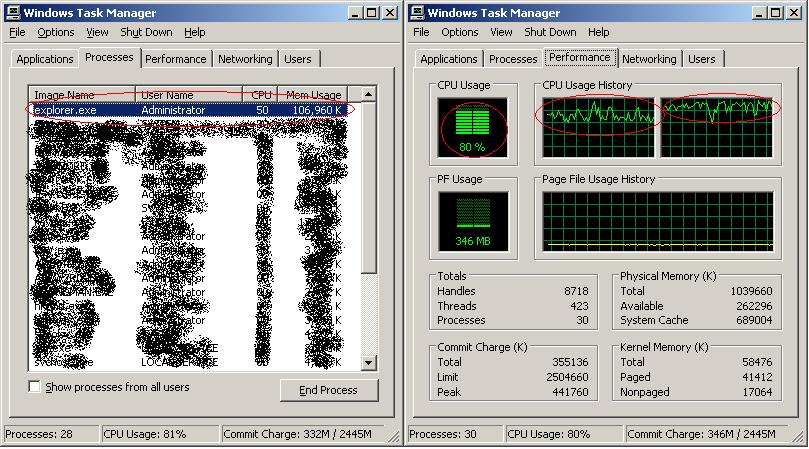Sort processes by User Name column
The height and width of the screenshot is (449, 809).
188,95
